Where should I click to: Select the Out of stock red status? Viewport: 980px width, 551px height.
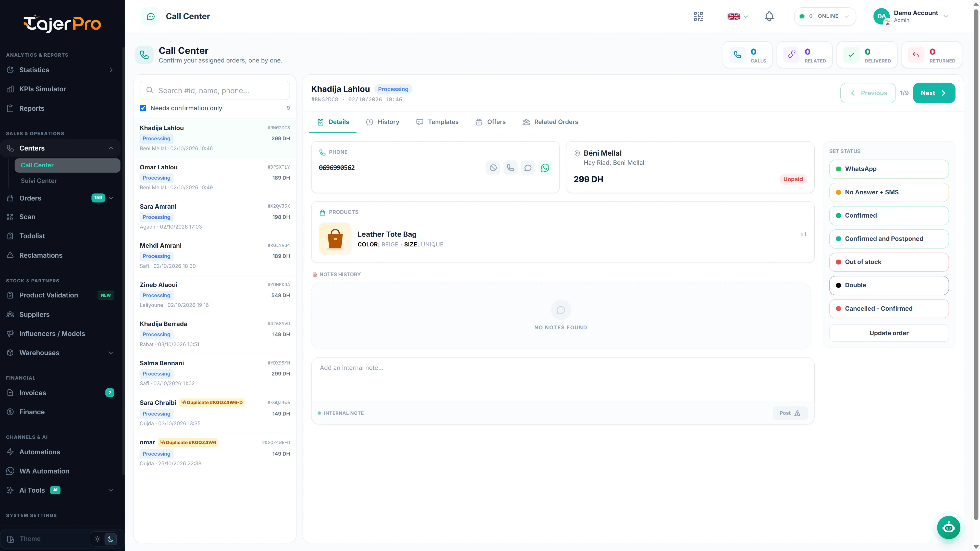(x=889, y=262)
